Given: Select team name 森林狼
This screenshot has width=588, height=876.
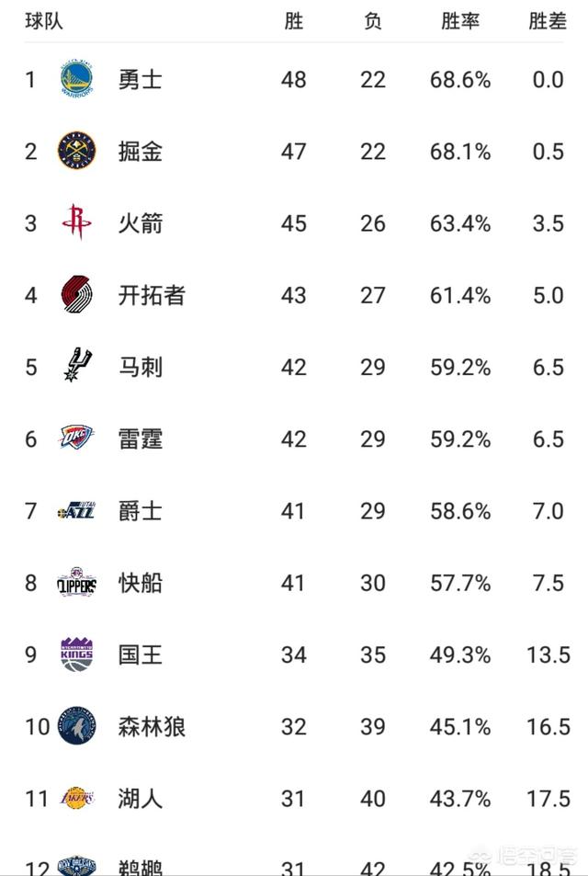Looking at the screenshot, I should [152, 726].
